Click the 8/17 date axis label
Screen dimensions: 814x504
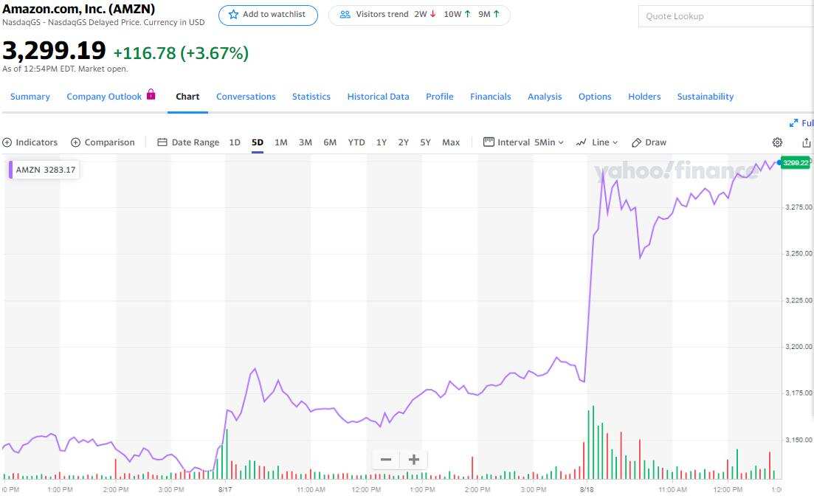pyautogui.click(x=225, y=489)
